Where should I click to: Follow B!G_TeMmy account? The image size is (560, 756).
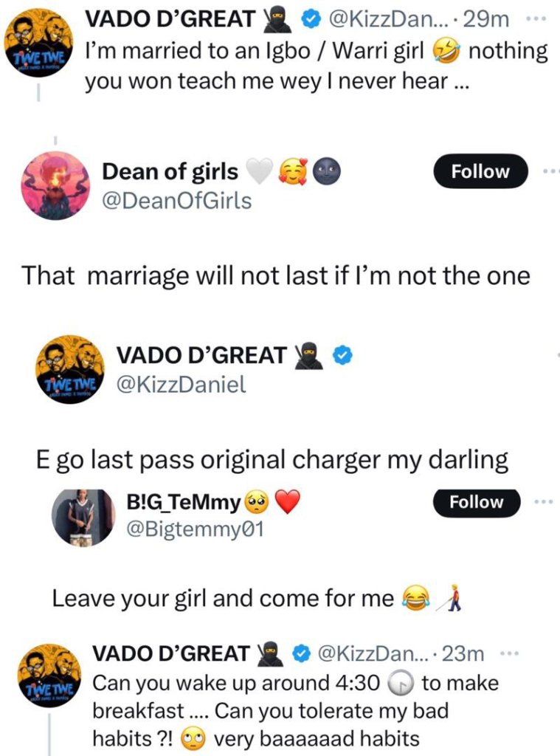click(477, 502)
